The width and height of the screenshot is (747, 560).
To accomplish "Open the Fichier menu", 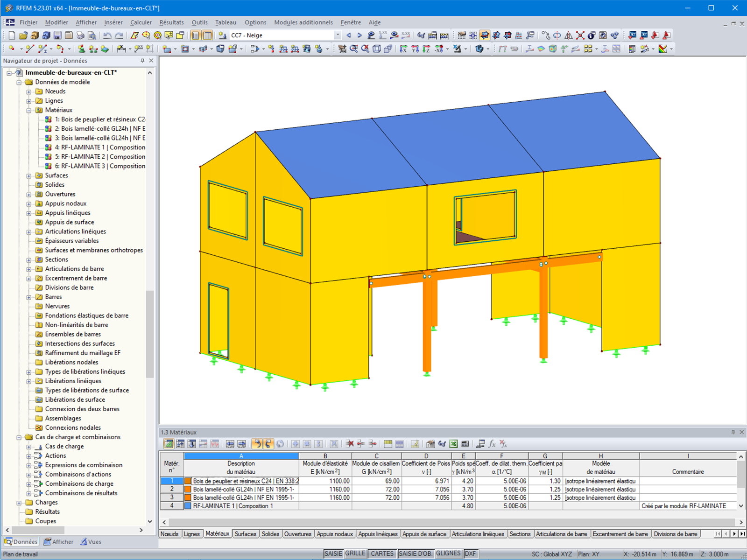I will pyautogui.click(x=28, y=22).
